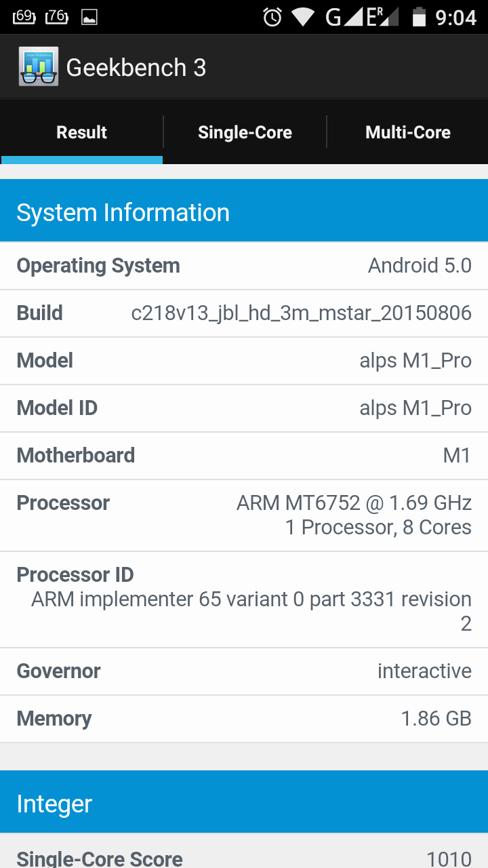488x868 pixels.
Task: Tap the 69 temperature notification icon
Action: pyautogui.click(x=24, y=16)
